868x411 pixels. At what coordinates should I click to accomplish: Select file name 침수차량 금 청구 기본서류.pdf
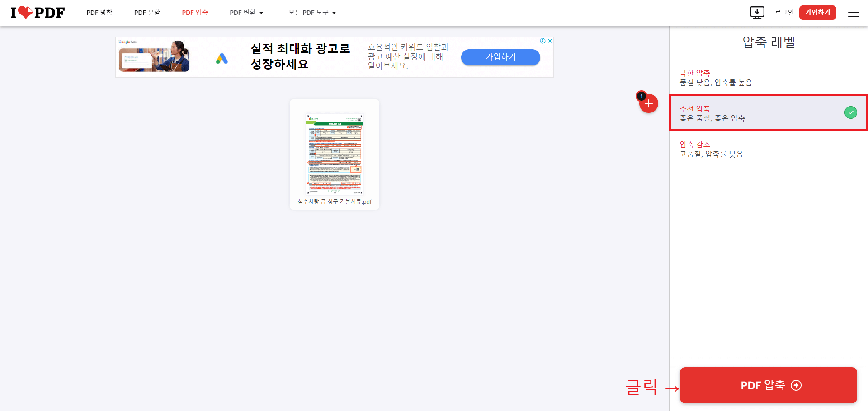coord(335,201)
